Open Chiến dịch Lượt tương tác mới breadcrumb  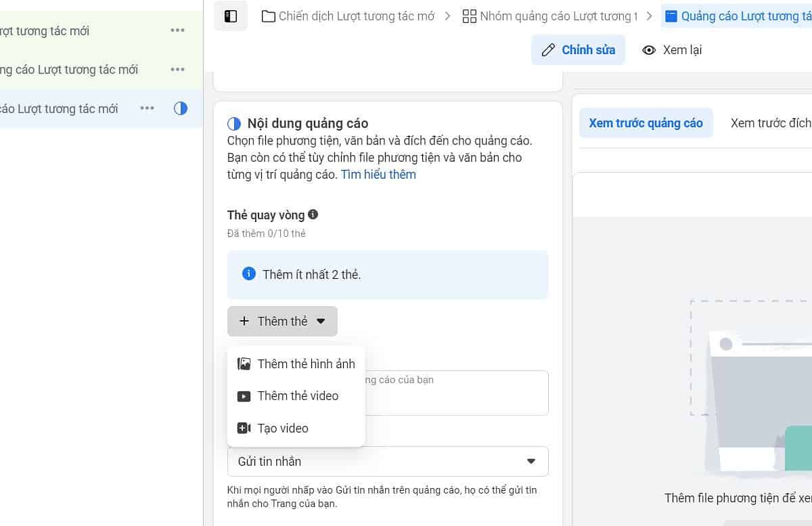point(357,16)
